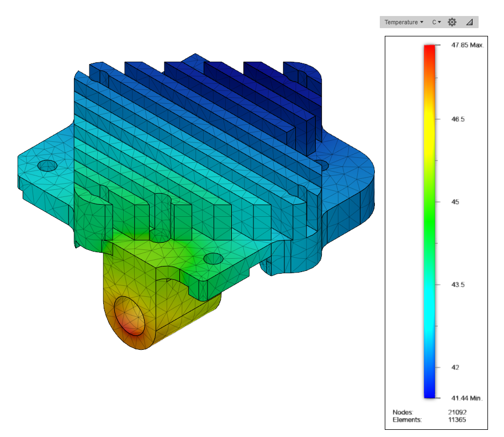Click the Nodes count 21092
The image size is (504, 437).
(457, 412)
